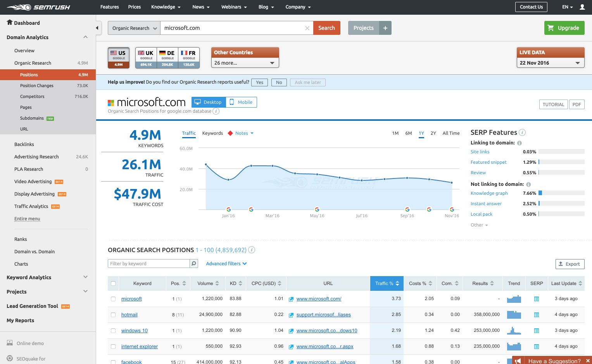Expand the Notes dropdown on chart

tap(244, 133)
